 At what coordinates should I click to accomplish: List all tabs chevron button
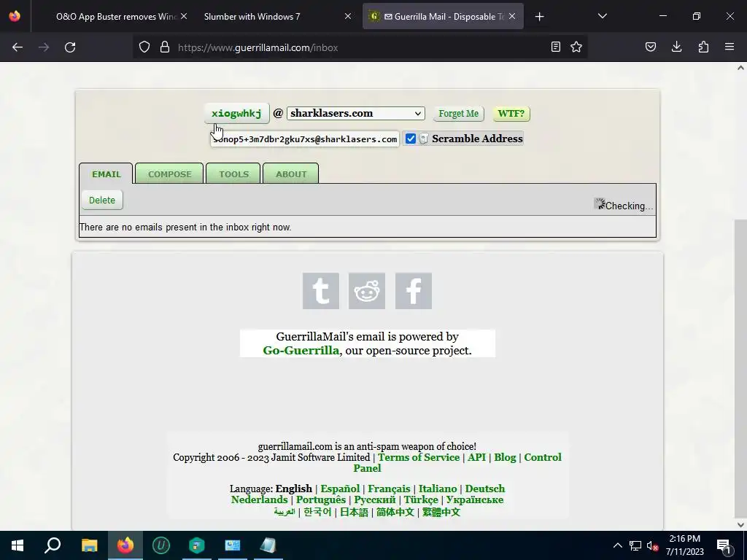pos(602,17)
